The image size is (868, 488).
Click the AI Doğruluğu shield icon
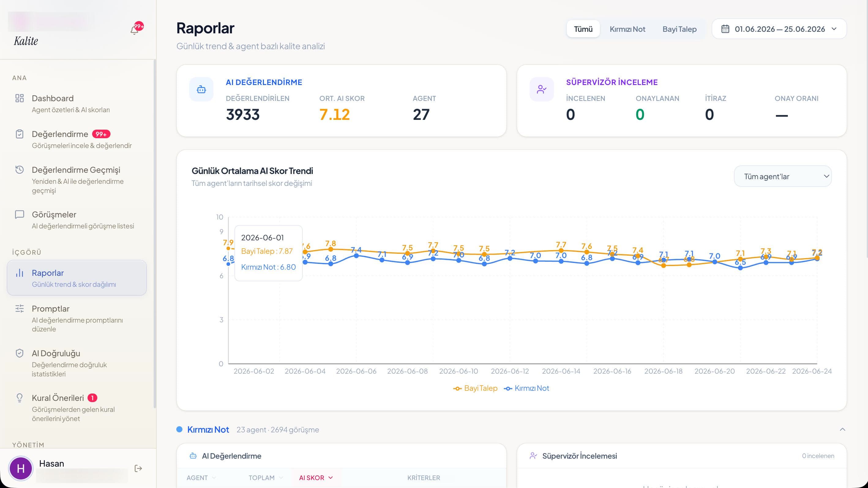(20, 353)
